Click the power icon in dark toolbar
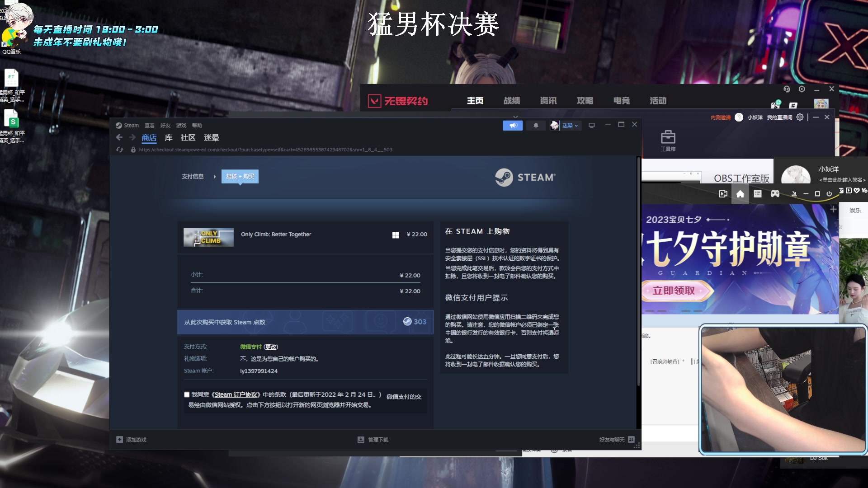 coord(829,194)
